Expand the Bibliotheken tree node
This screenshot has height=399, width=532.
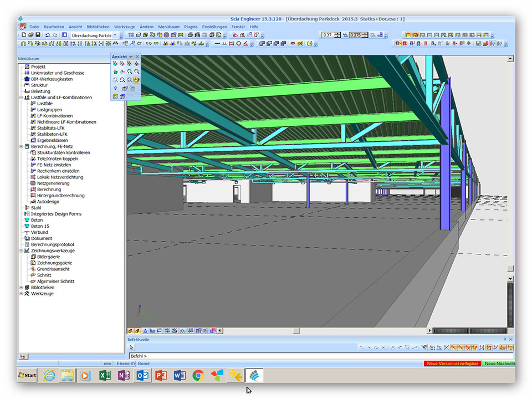[x=21, y=288]
